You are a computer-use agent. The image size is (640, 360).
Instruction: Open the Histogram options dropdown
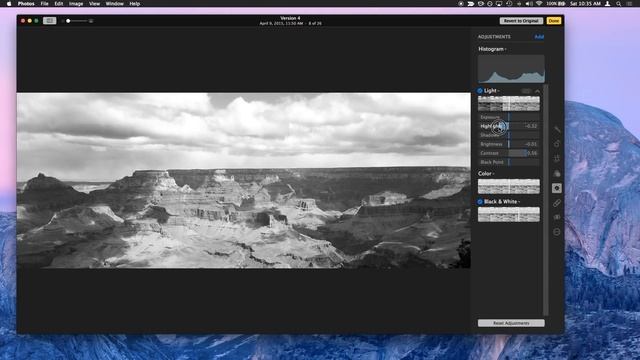[x=492, y=49]
